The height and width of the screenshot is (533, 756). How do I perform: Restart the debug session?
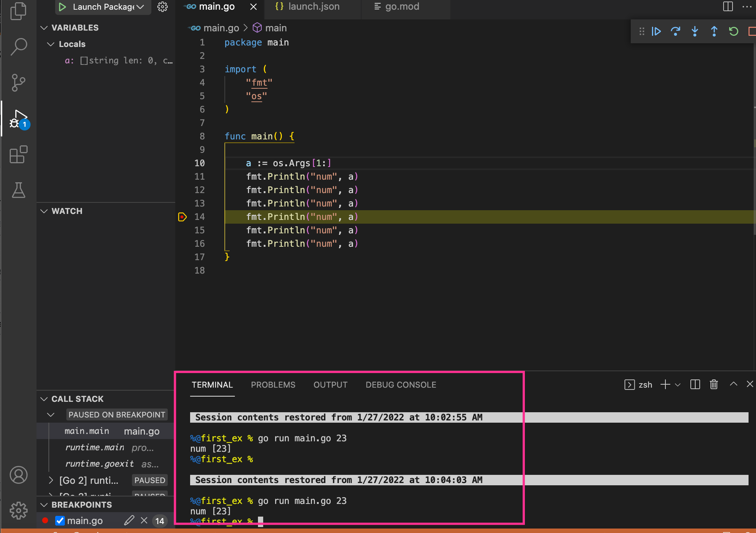734,31
